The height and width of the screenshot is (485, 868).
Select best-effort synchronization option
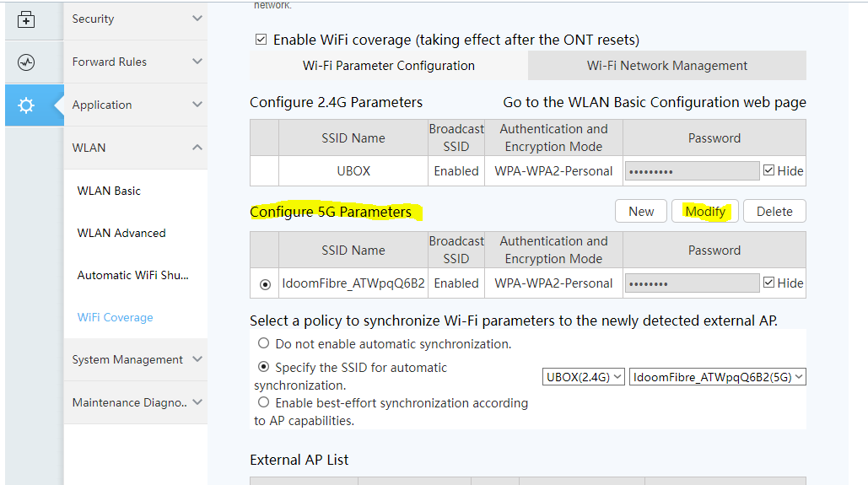(x=264, y=403)
